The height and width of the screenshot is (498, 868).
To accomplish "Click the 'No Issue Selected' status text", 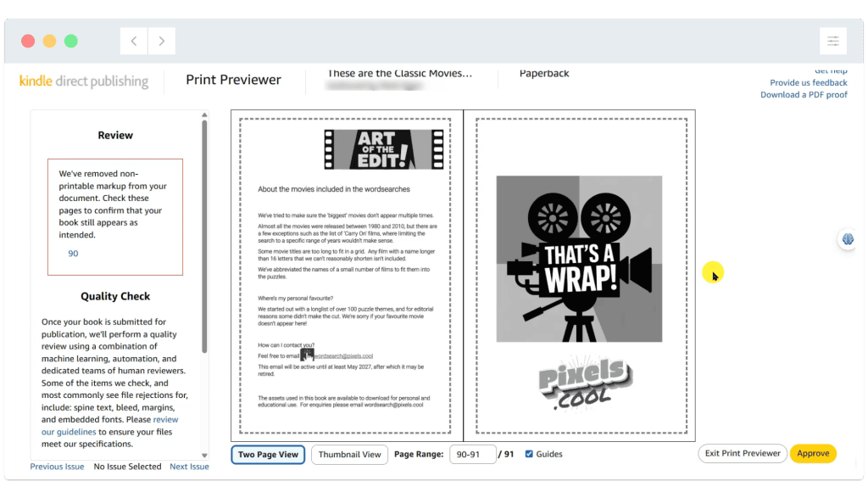I will 127,467.
